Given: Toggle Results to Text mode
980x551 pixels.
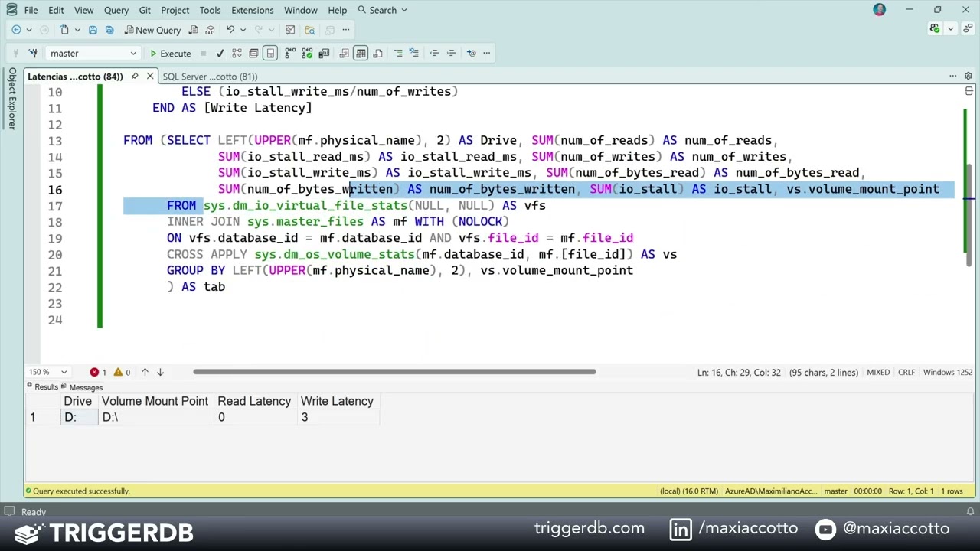Looking at the screenshot, I should [344, 53].
